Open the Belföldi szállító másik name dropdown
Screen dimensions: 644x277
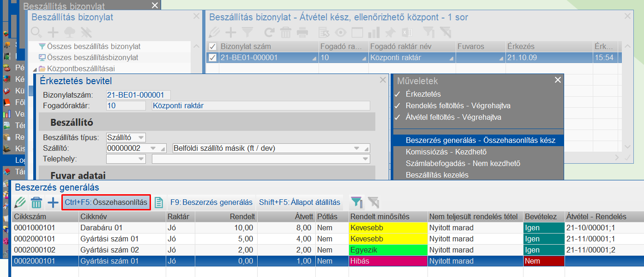(x=357, y=148)
